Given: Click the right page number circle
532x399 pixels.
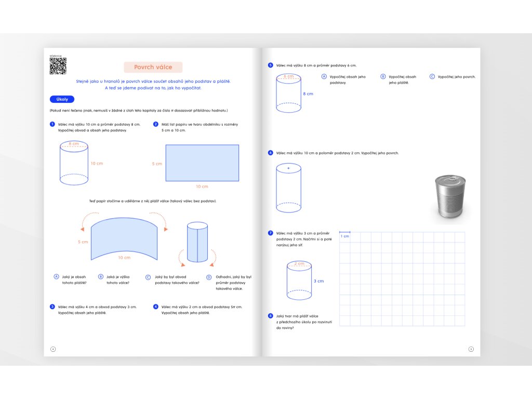Looking at the screenshot, I should 471,349.
